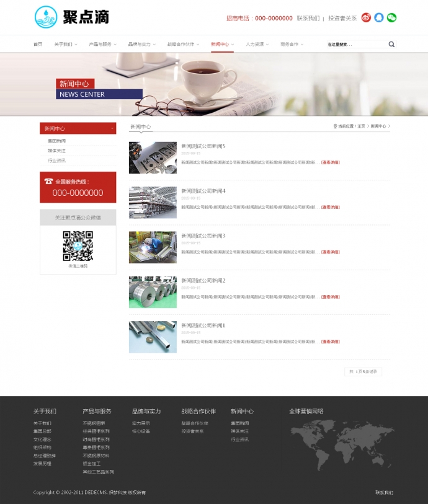Open the Weibo social icon
This screenshot has height=504, width=428.
tap(366, 18)
